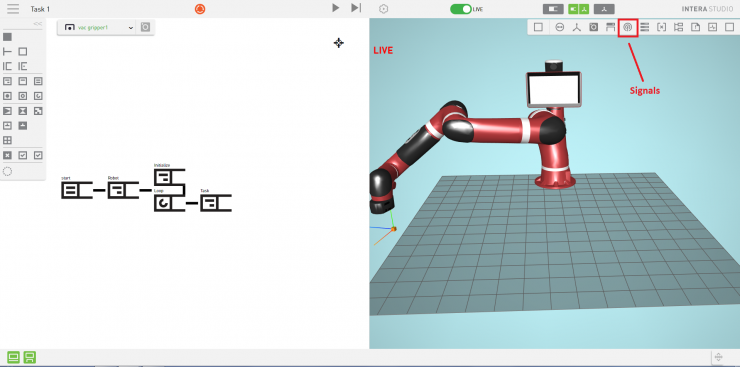Select the loop node icon in palette
740x367 pixels.
[x=38, y=96]
